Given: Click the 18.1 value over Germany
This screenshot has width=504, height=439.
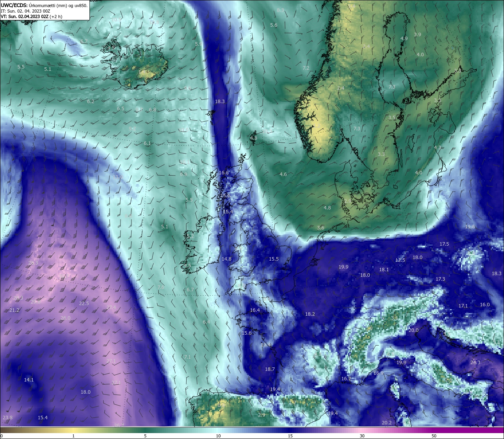Looking at the screenshot, I should click(384, 270).
